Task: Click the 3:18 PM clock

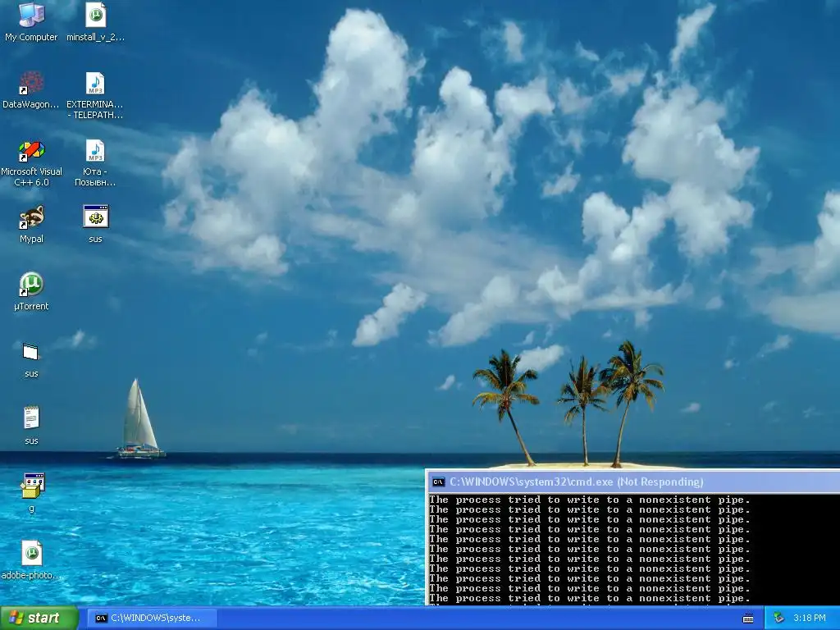Action: pos(810,618)
